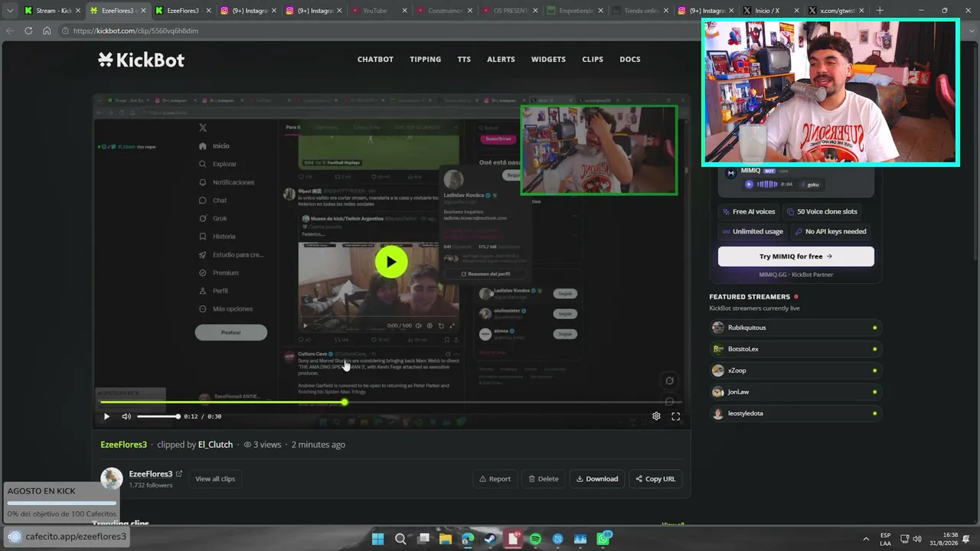980x551 pixels.
Task: Open WhatsApp from the taskbar
Action: pos(603,539)
